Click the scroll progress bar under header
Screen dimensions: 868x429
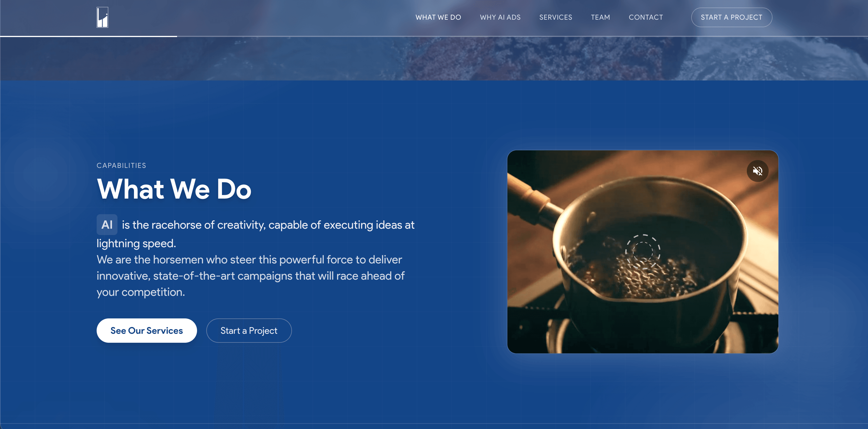pyautogui.click(x=88, y=36)
